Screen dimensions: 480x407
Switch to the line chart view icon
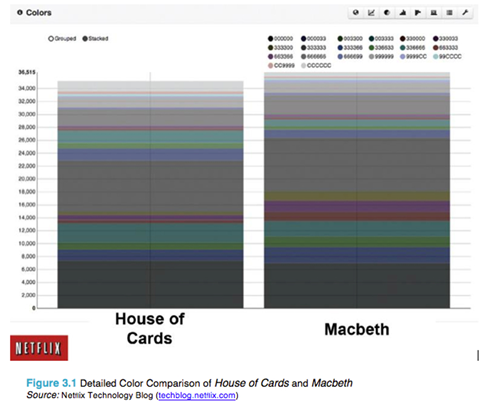click(371, 13)
